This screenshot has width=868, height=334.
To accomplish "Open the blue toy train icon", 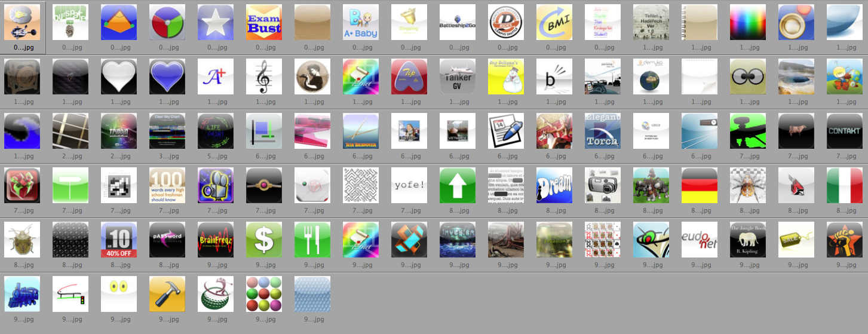I will tap(22, 294).
